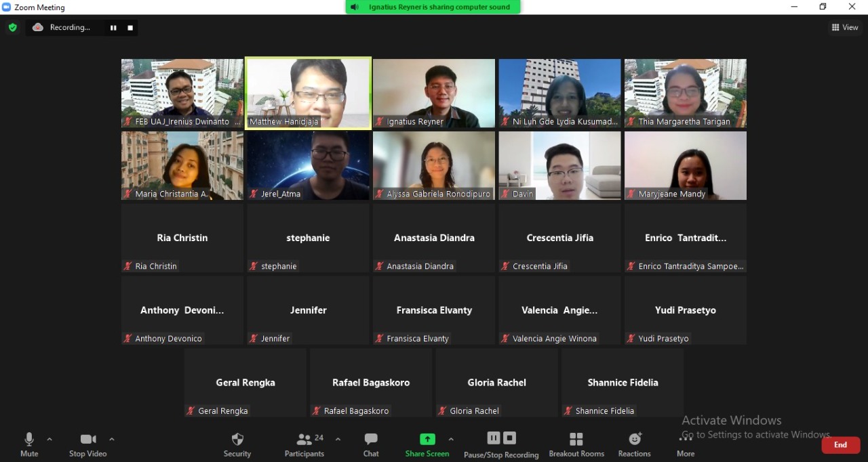This screenshot has height=462, width=868.
Task: Click muted mic icon on Shannice Fidelia's tile
Action: click(x=568, y=411)
